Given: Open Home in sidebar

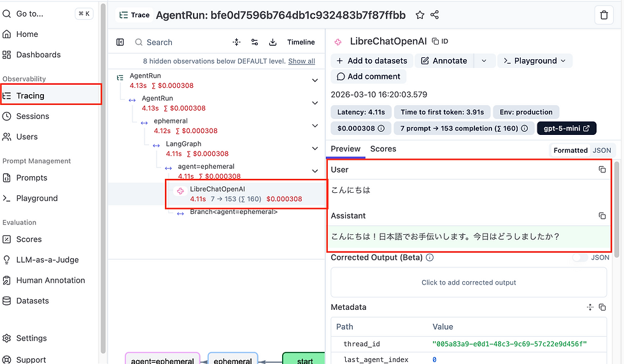Looking at the screenshot, I should click(27, 34).
